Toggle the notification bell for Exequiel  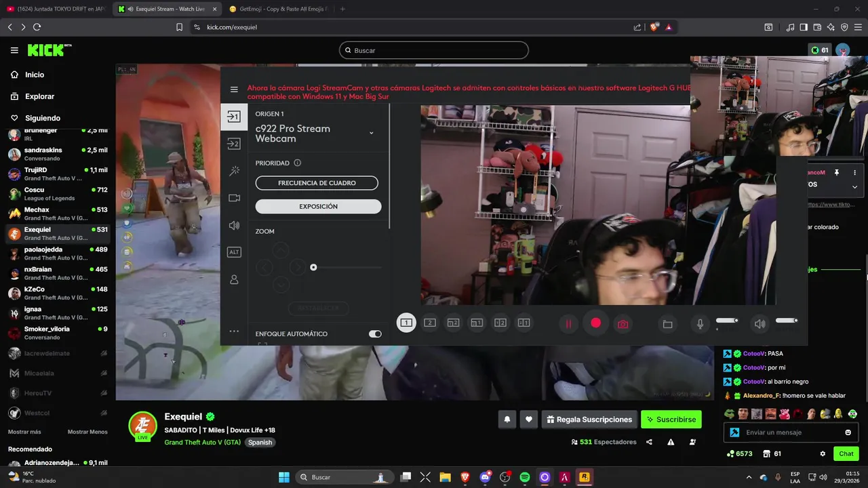(x=507, y=420)
